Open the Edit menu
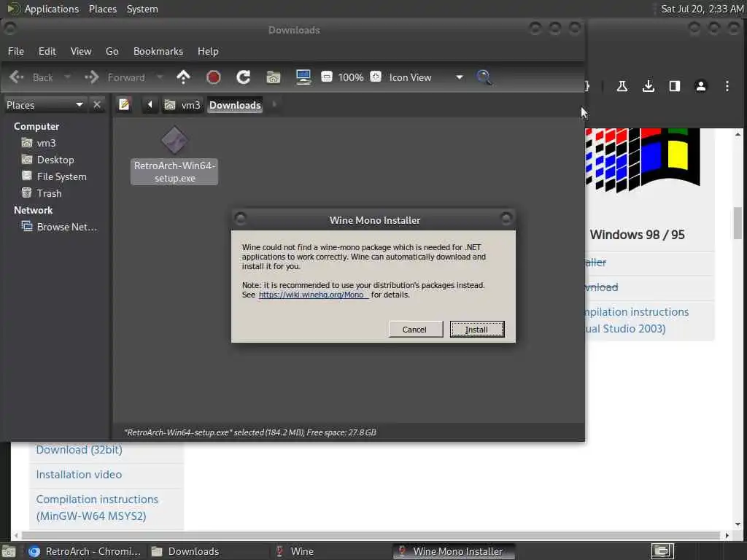 (47, 51)
